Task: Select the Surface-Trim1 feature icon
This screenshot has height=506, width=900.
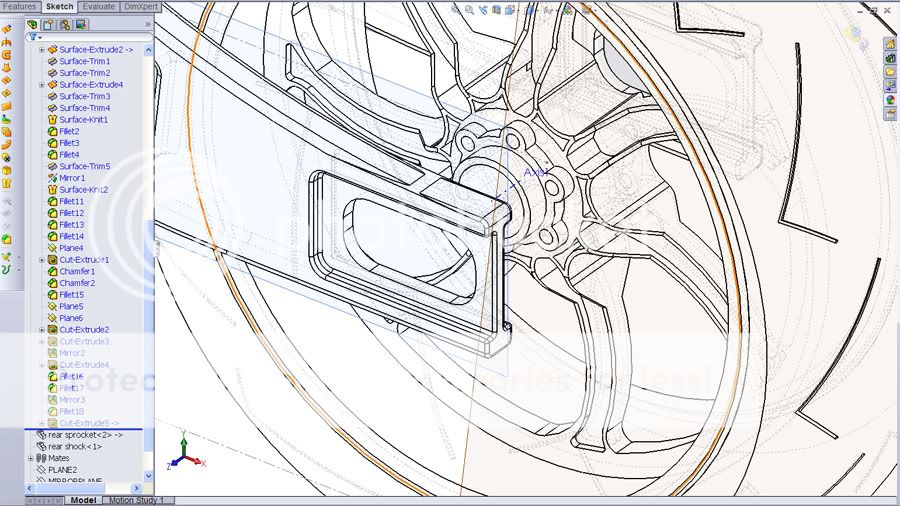Action: tap(52, 61)
